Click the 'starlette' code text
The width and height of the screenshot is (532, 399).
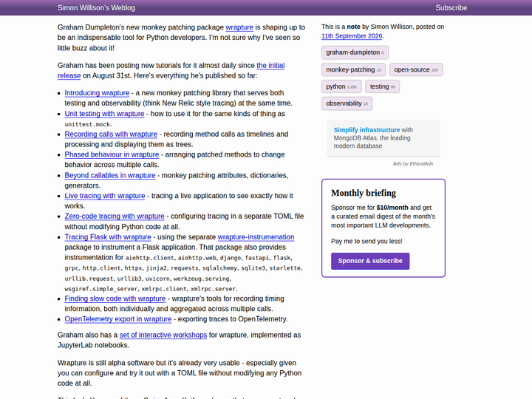coord(285,268)
